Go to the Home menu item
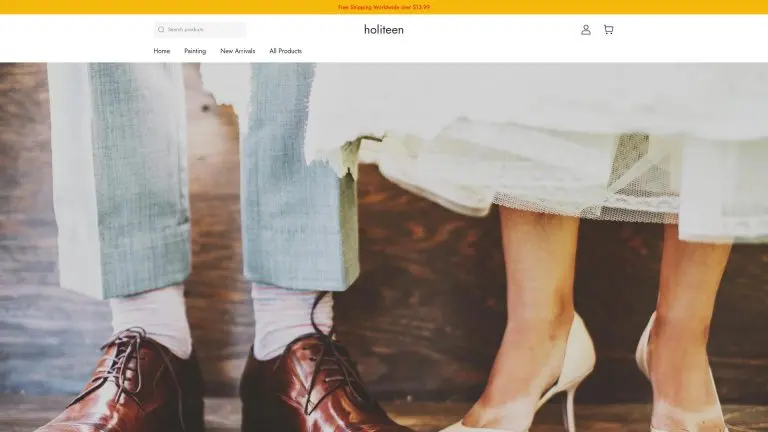768x432 pixels. [x=162, y=51]
